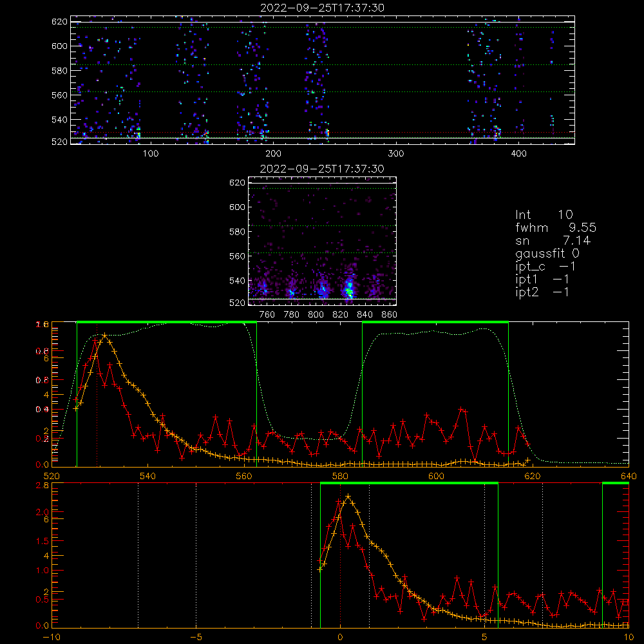Click y-axis label 2.8 on bottom plot

42,486
